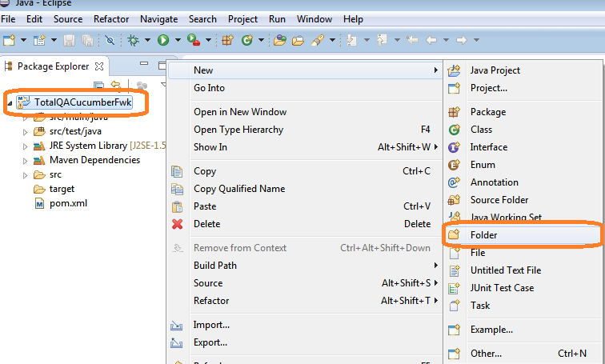Click the New wizard toolbar icon

coord(9,40)
